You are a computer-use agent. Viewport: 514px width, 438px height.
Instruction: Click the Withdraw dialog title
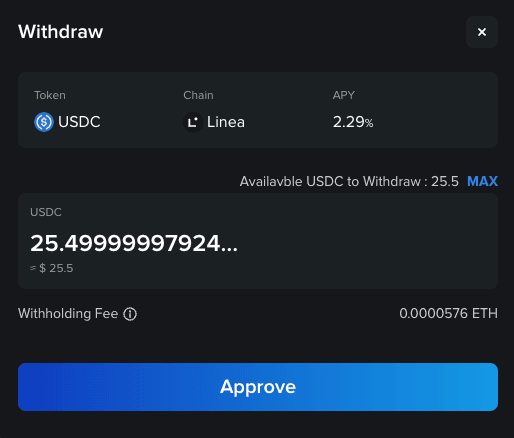60,32
